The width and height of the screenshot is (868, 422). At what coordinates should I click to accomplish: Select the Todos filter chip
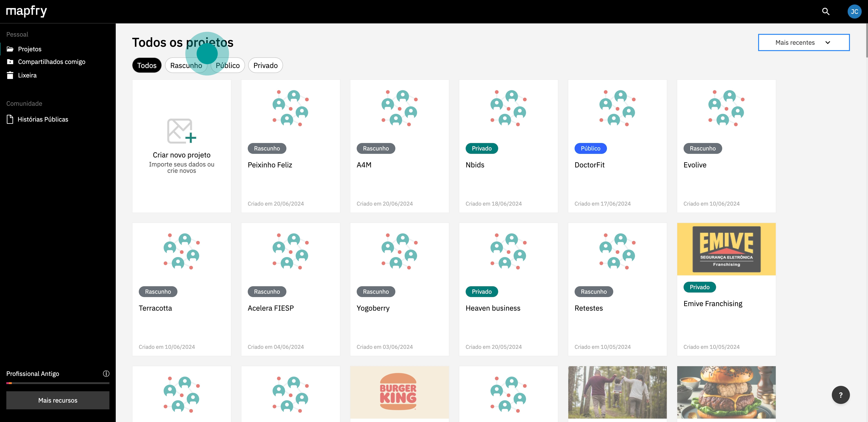click(x=146, y=65)
